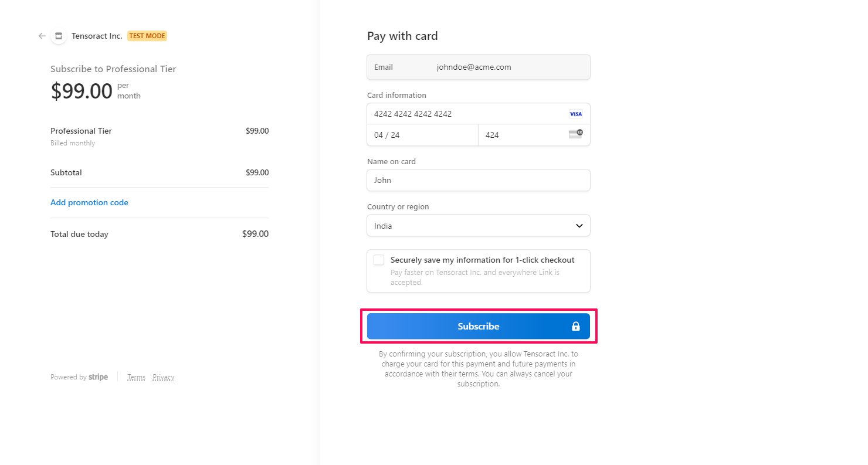Screen dimensions: 868x465
Task: Click the CVC input showing 424
Action: pyautogui.click(x=522, y=135)
